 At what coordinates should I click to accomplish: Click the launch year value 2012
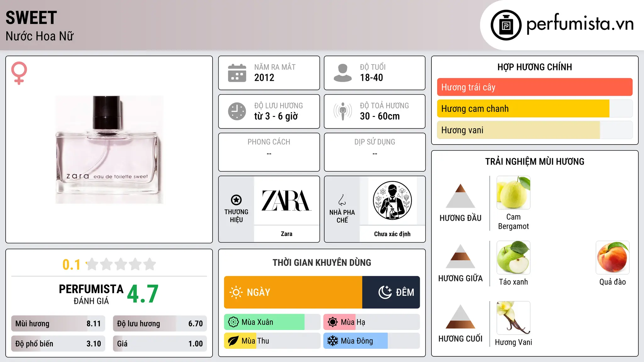point(264,78)
